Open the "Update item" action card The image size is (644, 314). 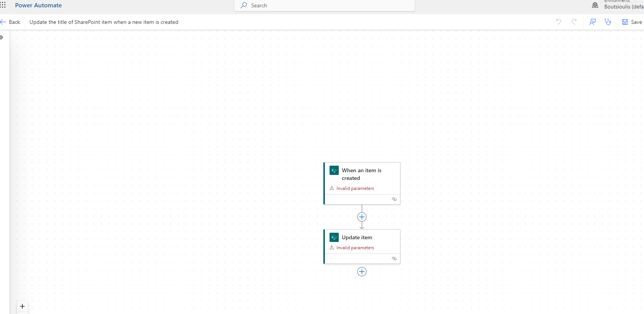tap(362, 247)
